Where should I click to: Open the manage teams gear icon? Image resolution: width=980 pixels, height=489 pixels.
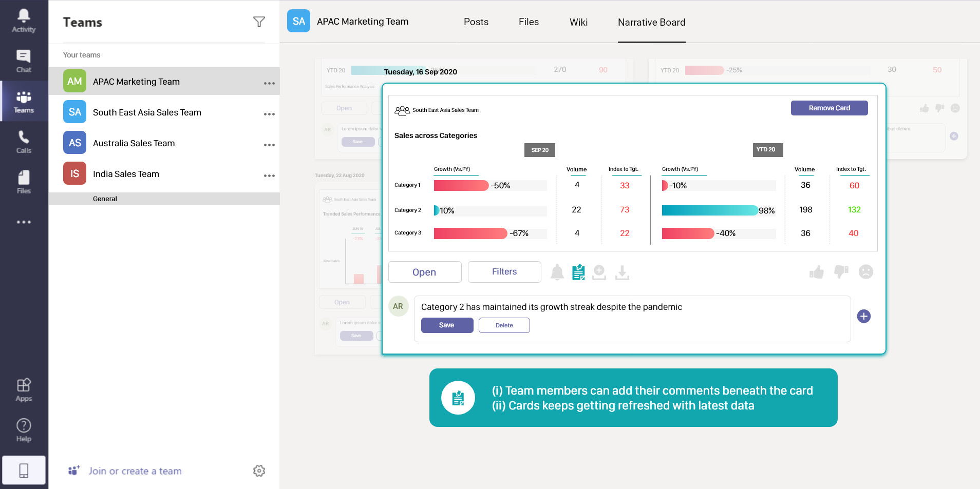259,471
